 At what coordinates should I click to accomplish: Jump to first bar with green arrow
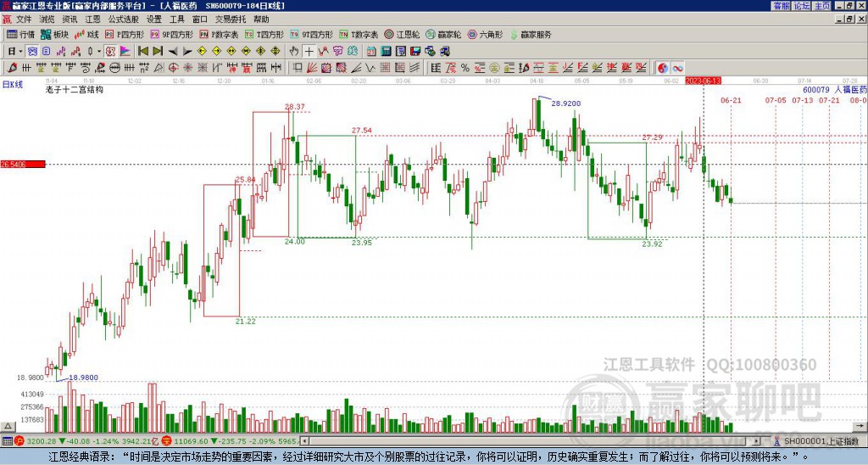pos(142,51)
